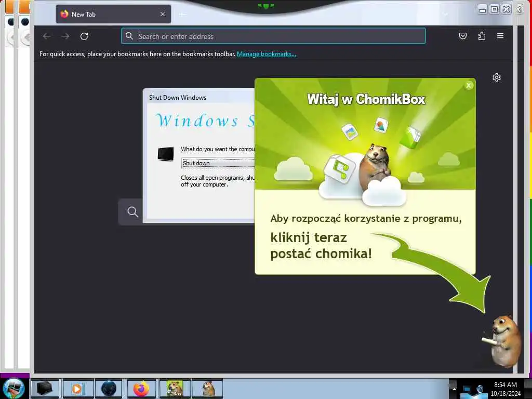
Task: Open the clock showing 8:54 AM
Action: (505, 389)
